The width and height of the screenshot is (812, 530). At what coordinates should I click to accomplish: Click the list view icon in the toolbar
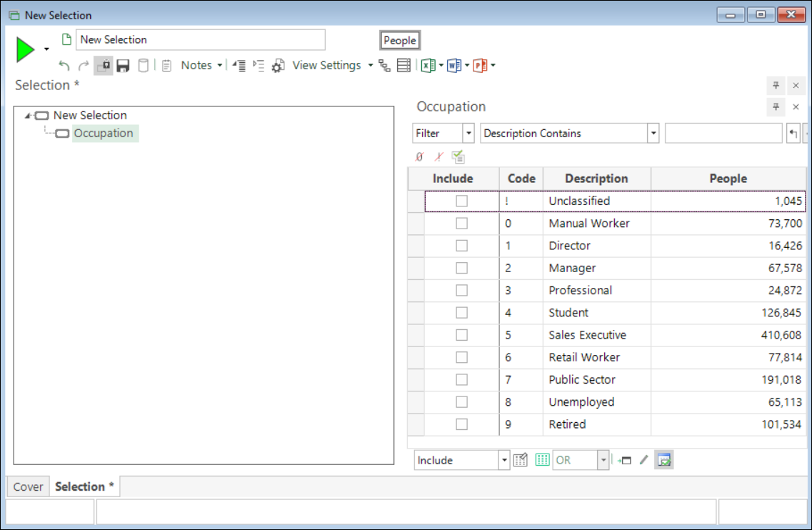[404, 66]
